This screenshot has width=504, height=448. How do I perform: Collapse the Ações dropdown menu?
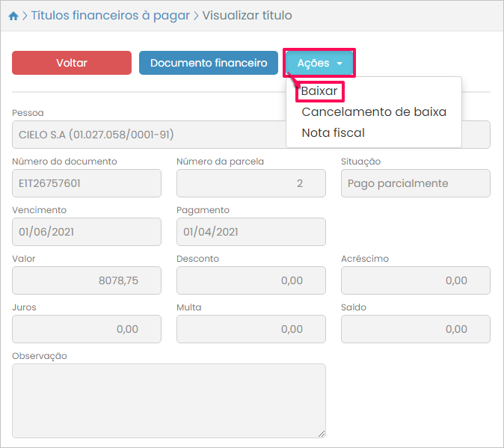click(319, 64)
